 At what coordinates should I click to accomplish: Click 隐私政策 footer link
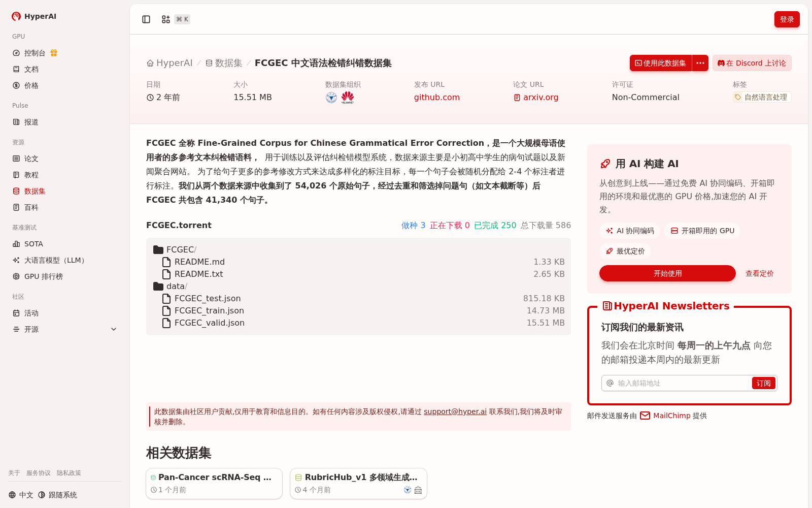point(69,473)
